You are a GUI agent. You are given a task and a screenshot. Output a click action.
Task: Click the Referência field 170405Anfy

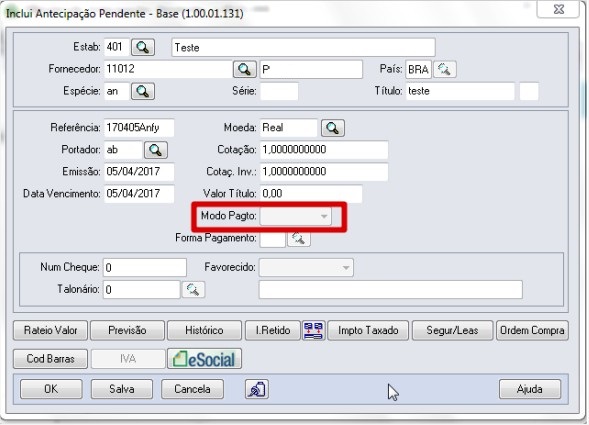[x=139, y=128]
